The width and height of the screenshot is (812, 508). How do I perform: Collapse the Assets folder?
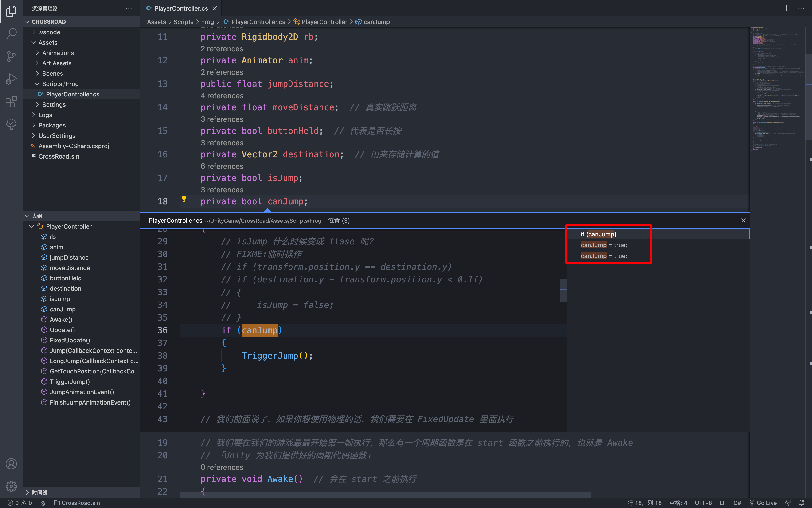[81, 43]
